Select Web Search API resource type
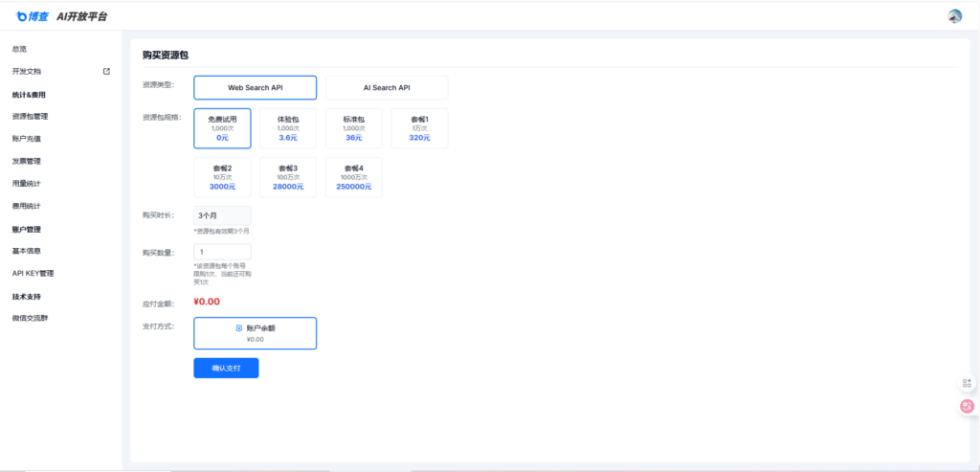The height and width of the screenshot is (472, 980). (255, 88)
